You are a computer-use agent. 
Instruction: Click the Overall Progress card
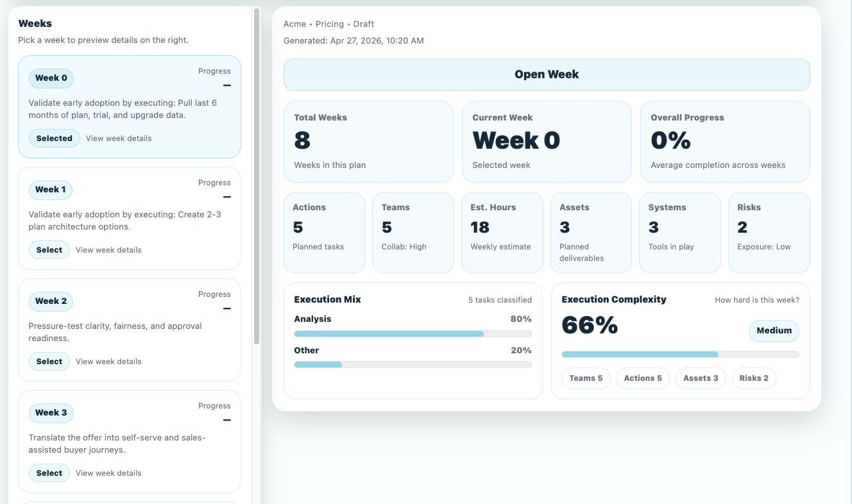(725, 141)
